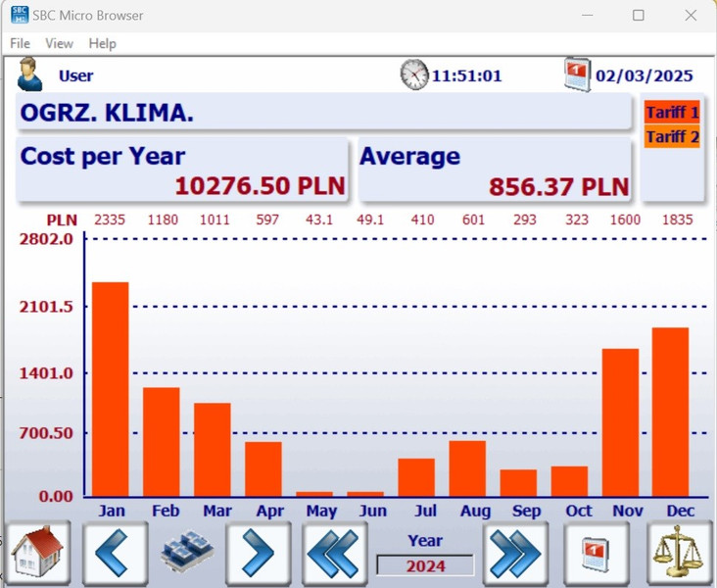717x588 pixels.
Task: Click the User avatar icon
Action: point(29,75)
